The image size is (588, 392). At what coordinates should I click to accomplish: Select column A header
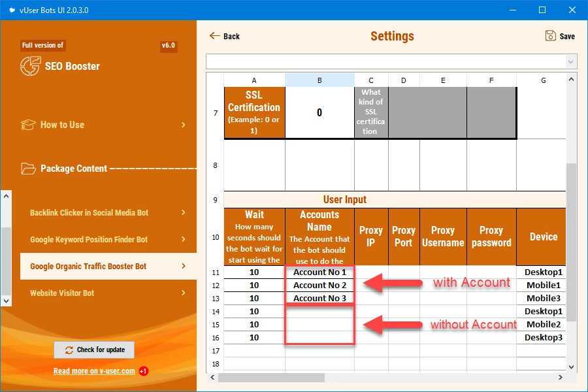click(x=254, y=80)
